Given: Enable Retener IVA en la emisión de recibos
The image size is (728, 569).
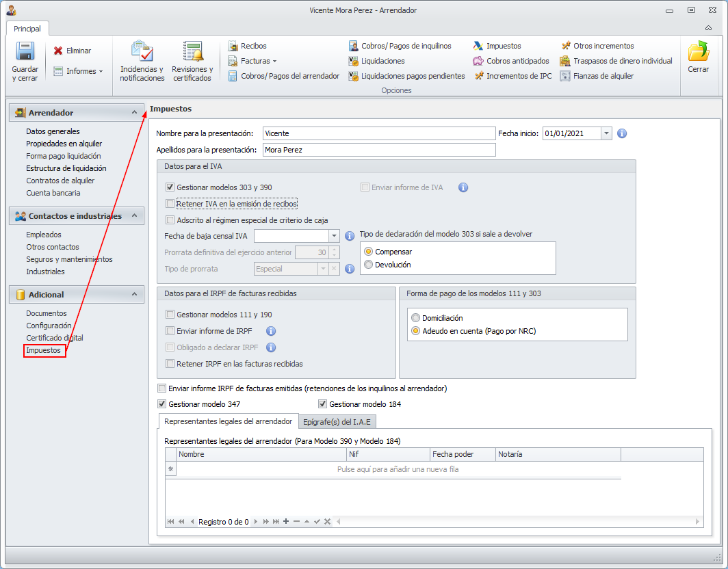Looking at the screenshot, I should (170, 204).
